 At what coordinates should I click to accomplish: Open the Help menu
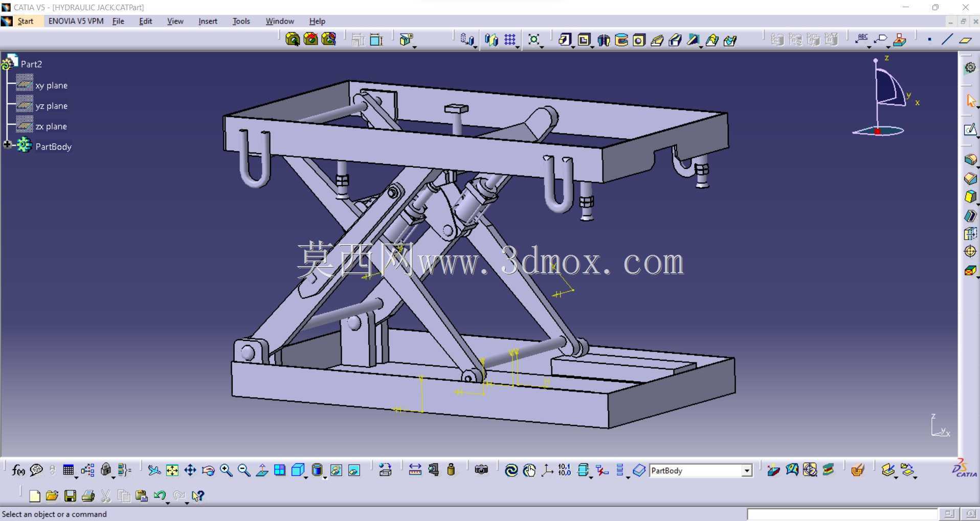click(x=317, y=21)
